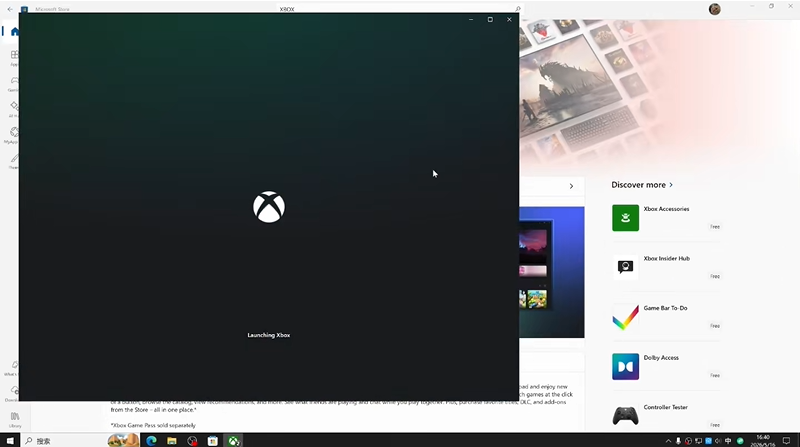This screenshot has height=447, width=800.
Task: Open Microsoft Store from the taskbar
Action: point(213,440)
